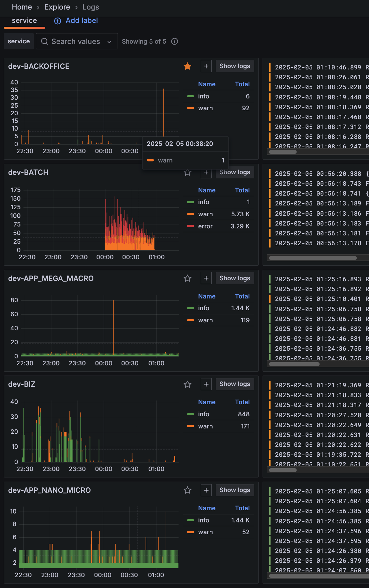369x588 pixels.
Task: Sort dev-APP_MEGA_MACRO legend by Total
Action: (242, 296)
